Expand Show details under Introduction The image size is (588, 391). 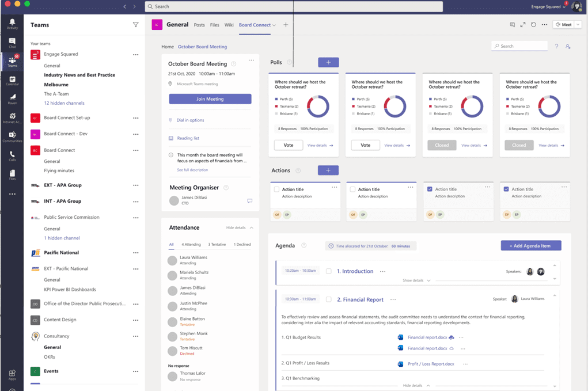pos(416,280)
